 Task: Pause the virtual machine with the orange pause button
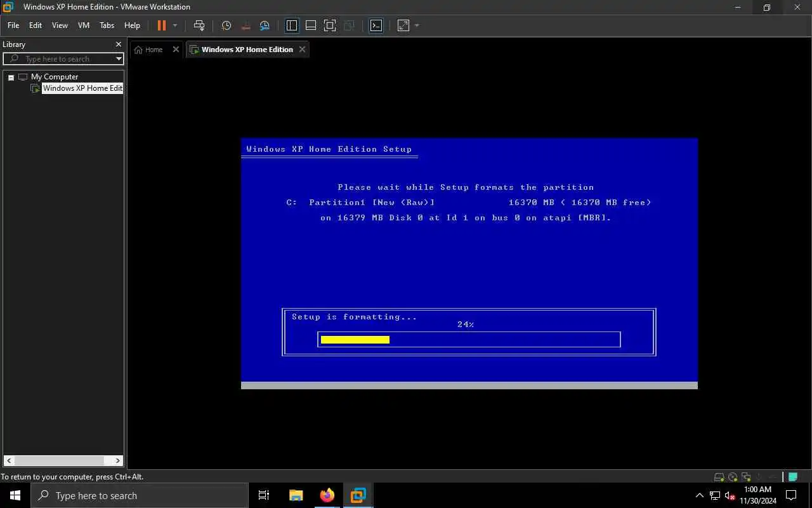[x=161, y=25]
